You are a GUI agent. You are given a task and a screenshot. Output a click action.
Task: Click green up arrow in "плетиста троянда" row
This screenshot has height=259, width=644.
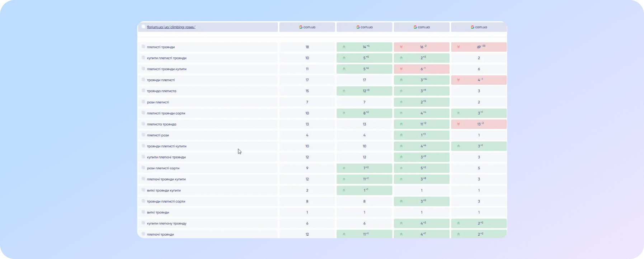401,124
